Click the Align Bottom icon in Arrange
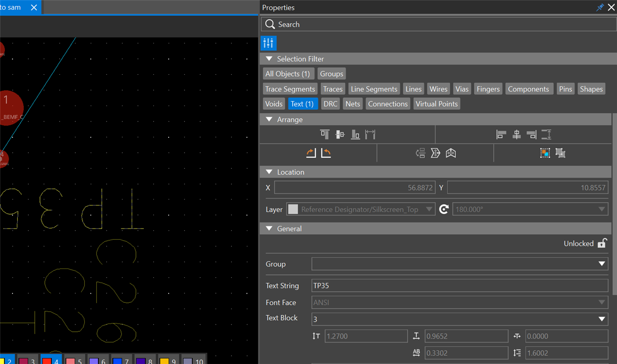The height and width of the screenshot is (364, 617). tap(355, 135)
